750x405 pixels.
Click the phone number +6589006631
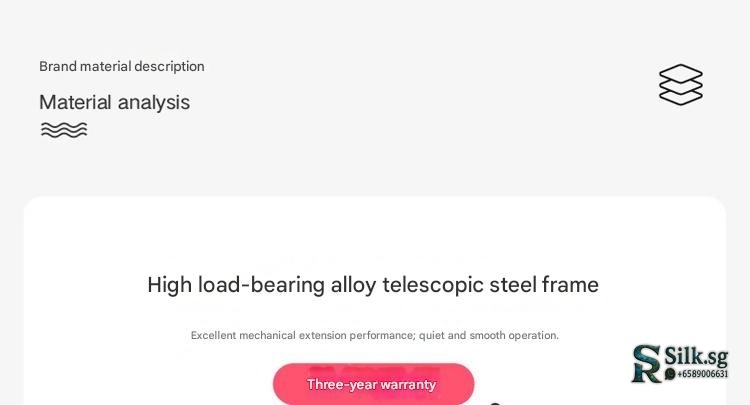(703, 374)
